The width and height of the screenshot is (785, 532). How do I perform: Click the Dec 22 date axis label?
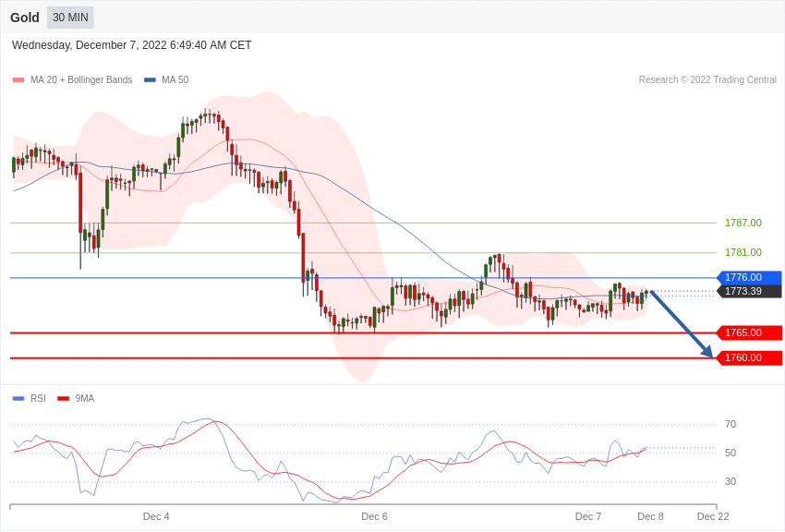tap(713, 516)
